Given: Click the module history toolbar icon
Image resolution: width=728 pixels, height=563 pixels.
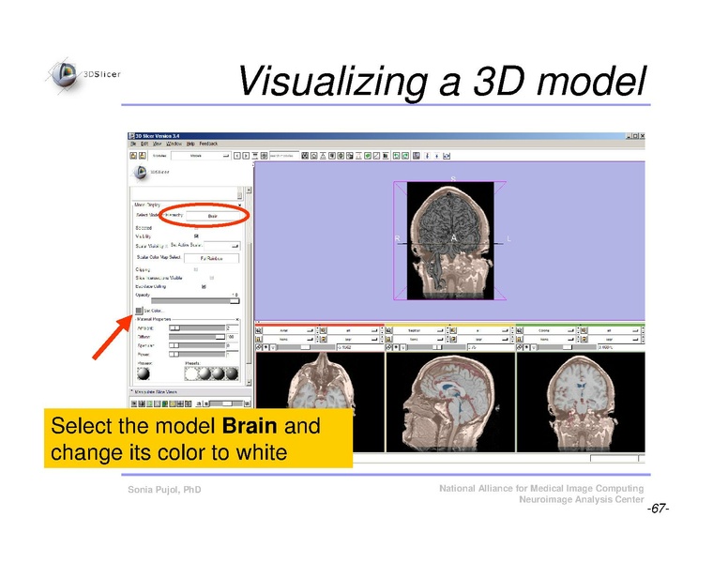Looking at the screenshot, I should point(255,156).
